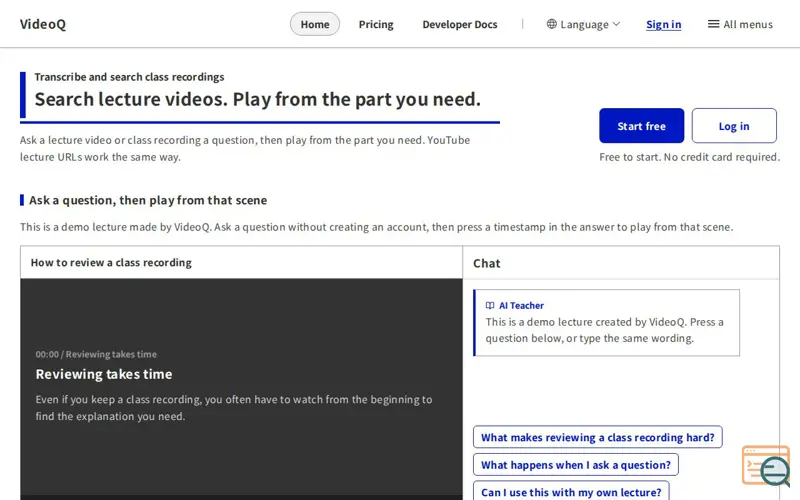Screen dimensions: 800x500
Task: Click the Log in button
Action: [x=734, y=126]
